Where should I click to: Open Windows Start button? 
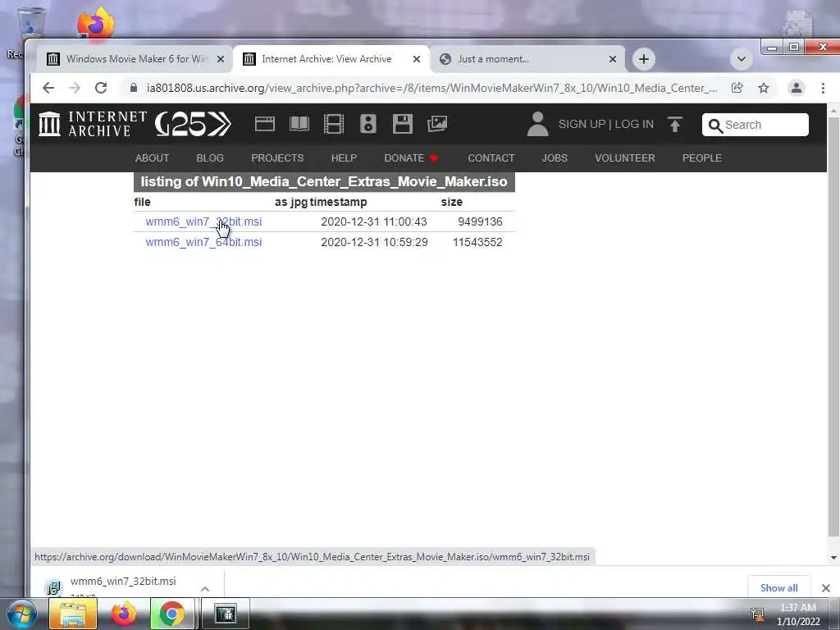coord(21,614)
